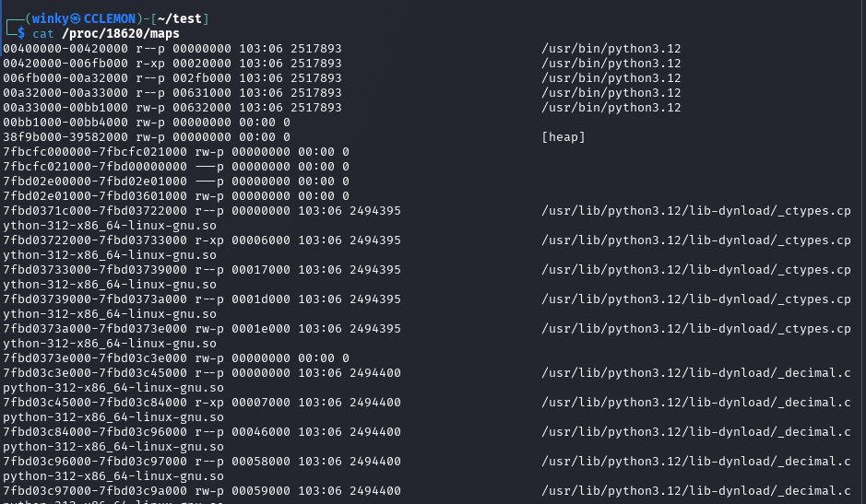Screen dimensions: 866x504
Task: Click "/usr/bin/python3.12" on the first output line
Action: click(x=611, y=48)
